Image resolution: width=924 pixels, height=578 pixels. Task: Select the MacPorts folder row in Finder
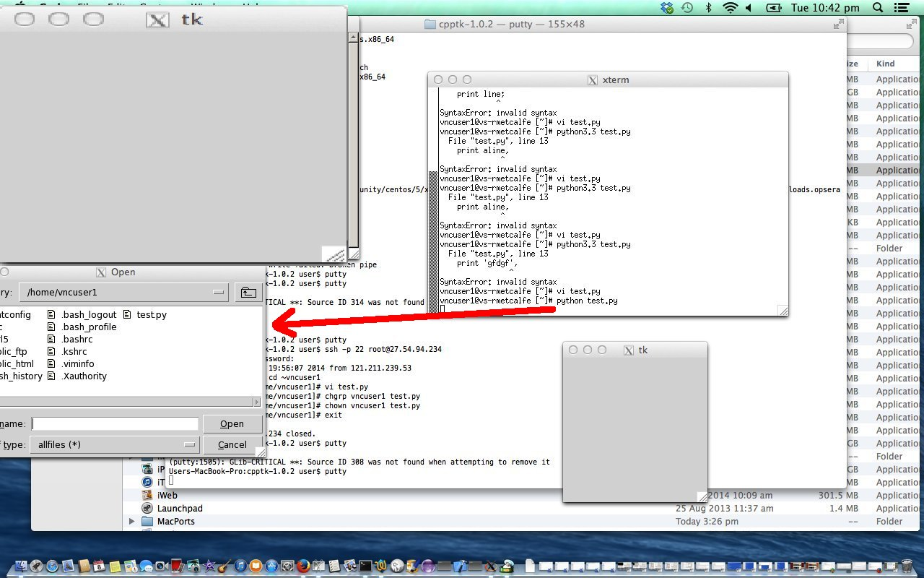(523, 521)
